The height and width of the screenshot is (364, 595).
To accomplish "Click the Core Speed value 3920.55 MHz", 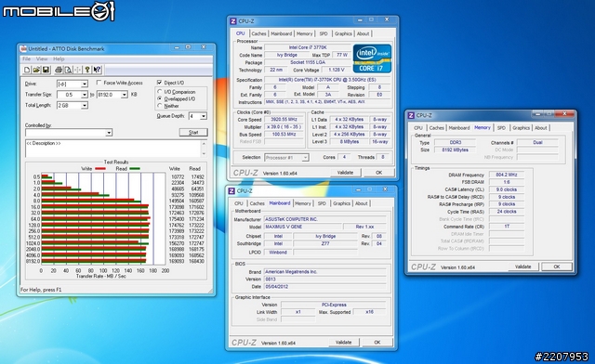I will click(284, 120).
